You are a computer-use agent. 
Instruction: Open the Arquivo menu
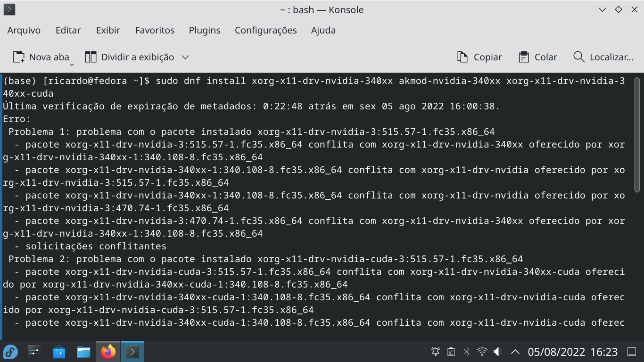(x=24, y=30)
